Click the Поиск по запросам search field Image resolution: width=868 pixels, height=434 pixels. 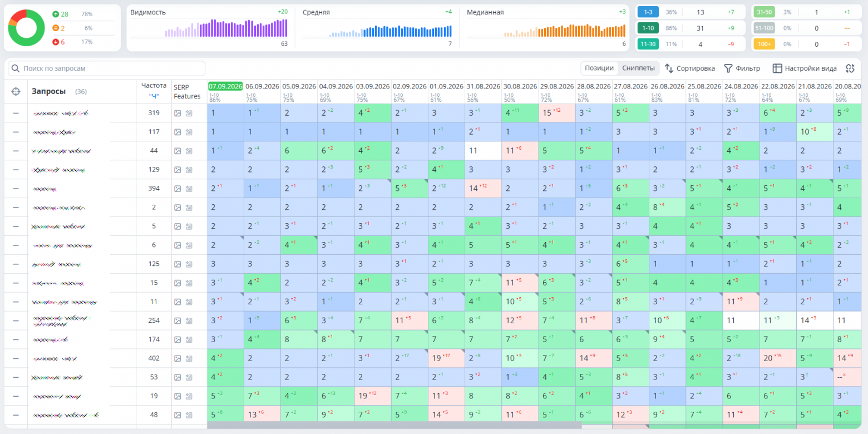[x=107, y=68]
